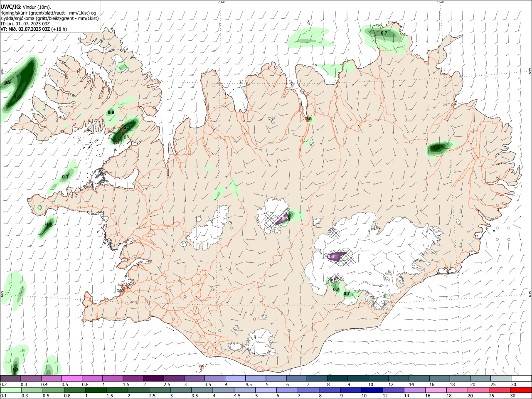Click the 1.9 precipitation value
Screen dimensions: 532x399
(x=17, y=97)
